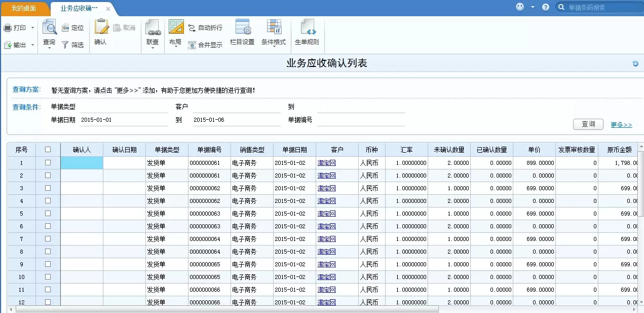The height and width of the screenshot is (313, 644).
Task: Click the 单据编号 query input field
Action: tap(361, 120)
